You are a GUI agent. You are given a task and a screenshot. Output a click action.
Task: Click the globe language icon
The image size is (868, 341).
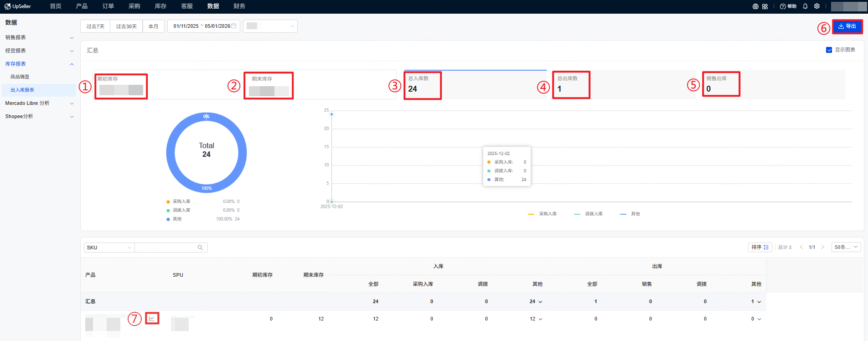click(755, 6)
